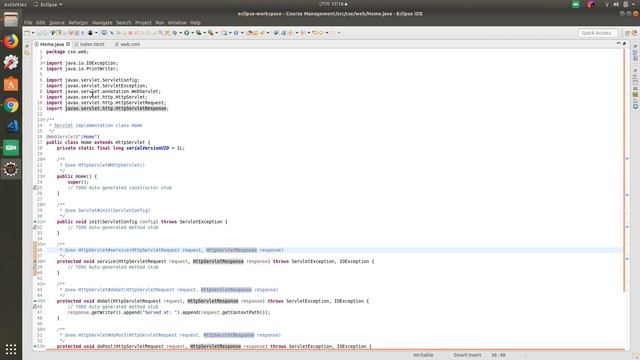This screenshot has height=360, width=640.
Task: Collapse the doPost method at line 53
Action: pos(44,346)
